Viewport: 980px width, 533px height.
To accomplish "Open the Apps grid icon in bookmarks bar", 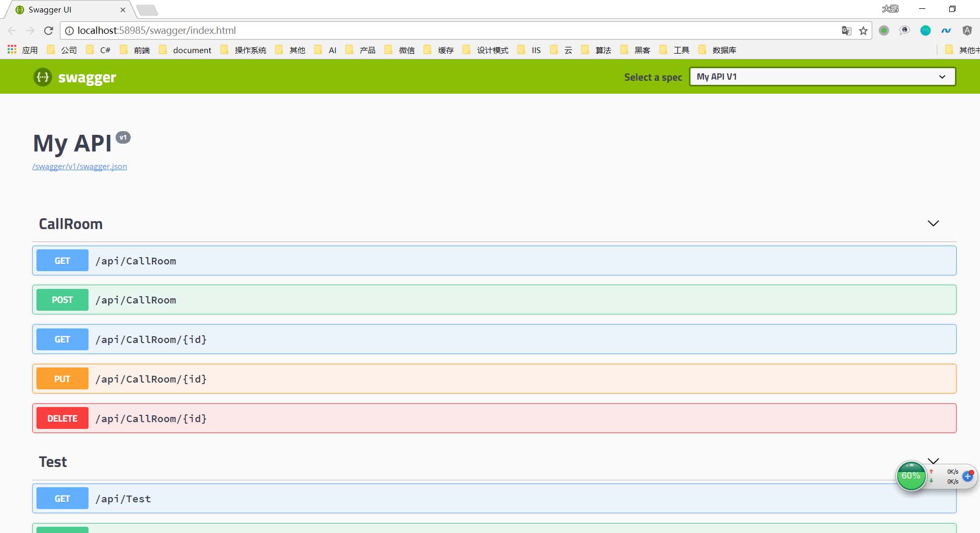I will 12,49.
